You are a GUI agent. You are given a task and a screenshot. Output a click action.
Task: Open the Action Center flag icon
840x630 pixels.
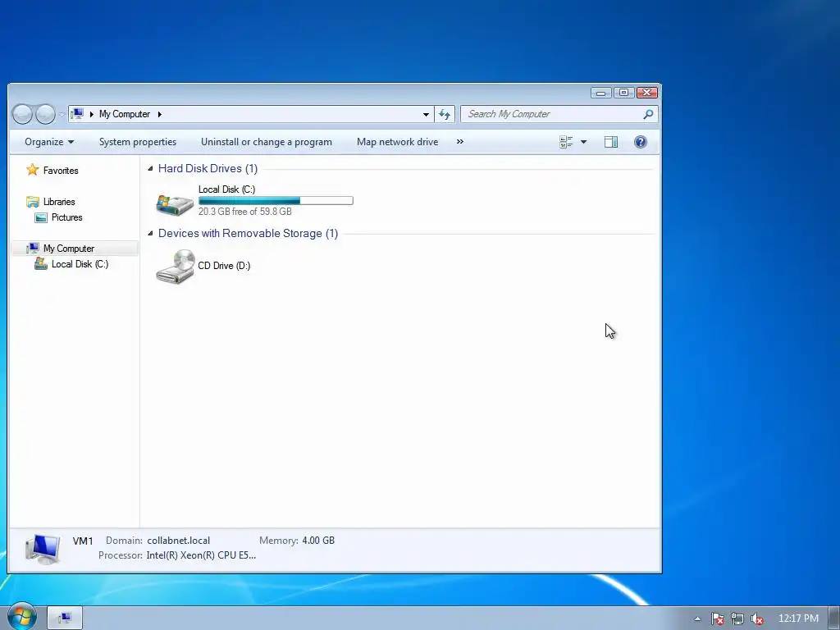point(718,619)
